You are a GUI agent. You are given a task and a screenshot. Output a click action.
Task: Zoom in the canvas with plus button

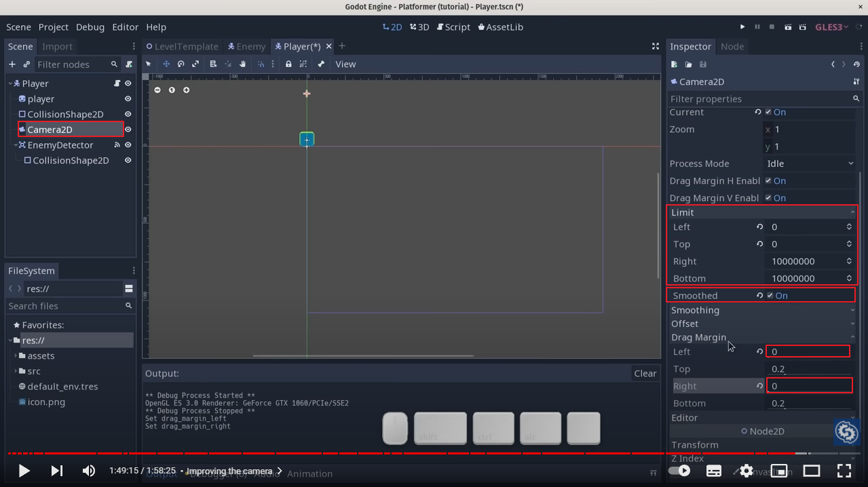186,90
